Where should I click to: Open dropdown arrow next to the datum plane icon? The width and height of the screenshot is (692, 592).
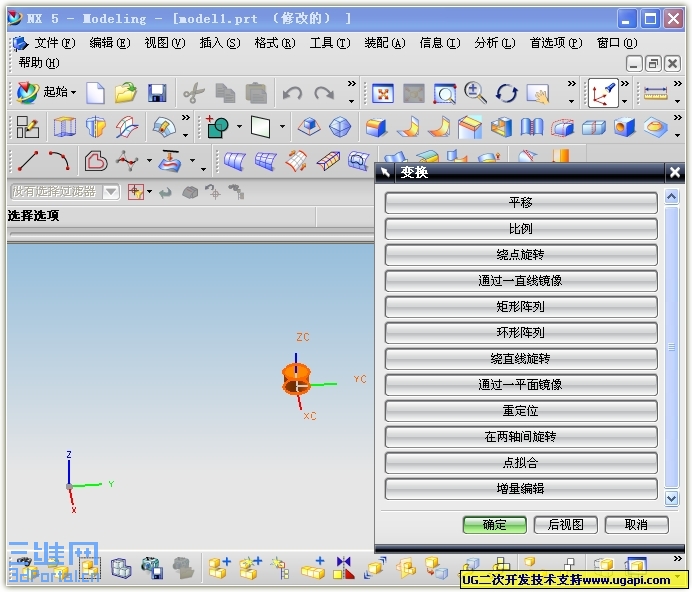tap(282, 127)
